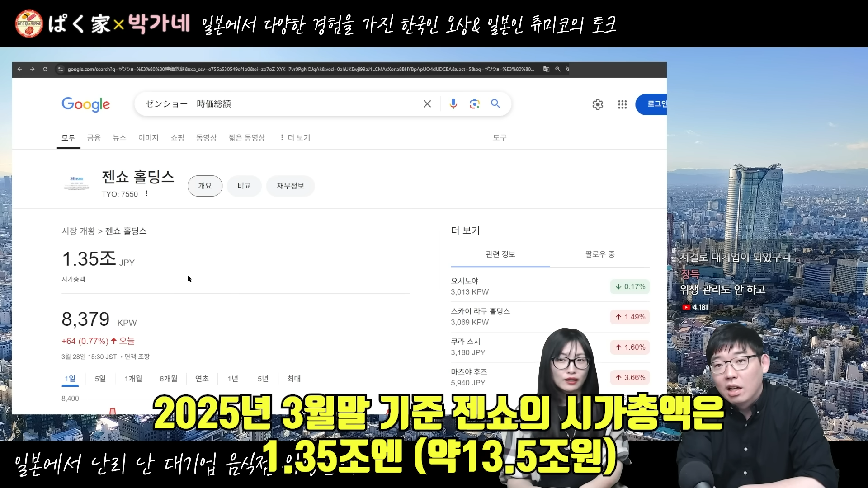Click the +64 (0.77%) 오늘 change text
Viewport: 868px width, 488px height.
pos(98,341)
